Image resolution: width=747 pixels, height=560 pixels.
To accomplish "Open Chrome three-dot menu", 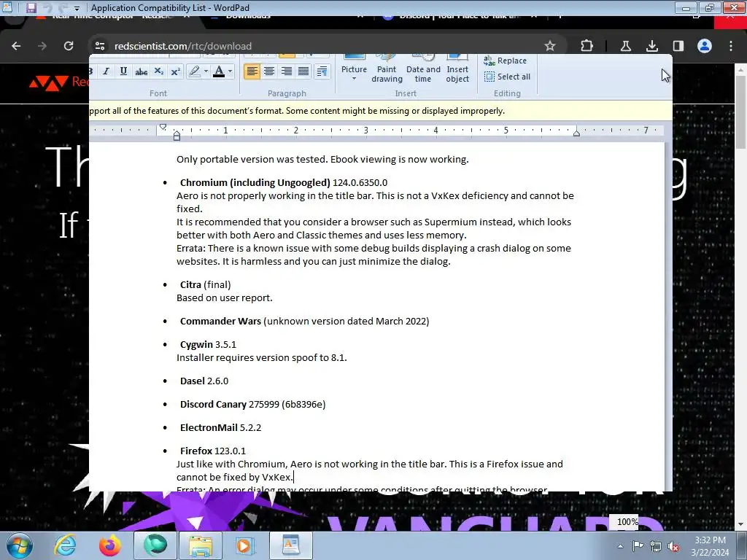I will [x=731, y=46].
